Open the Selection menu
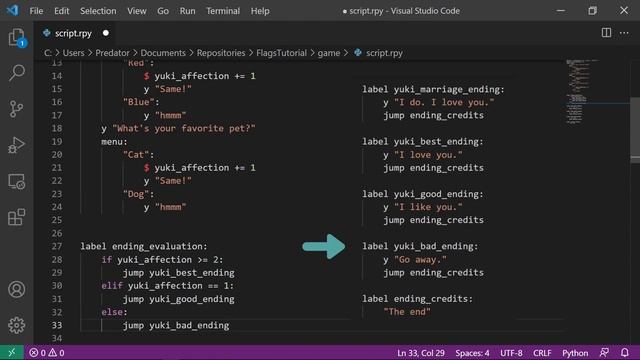The height and width of the screenshot is (360, 640). [98, 11]
